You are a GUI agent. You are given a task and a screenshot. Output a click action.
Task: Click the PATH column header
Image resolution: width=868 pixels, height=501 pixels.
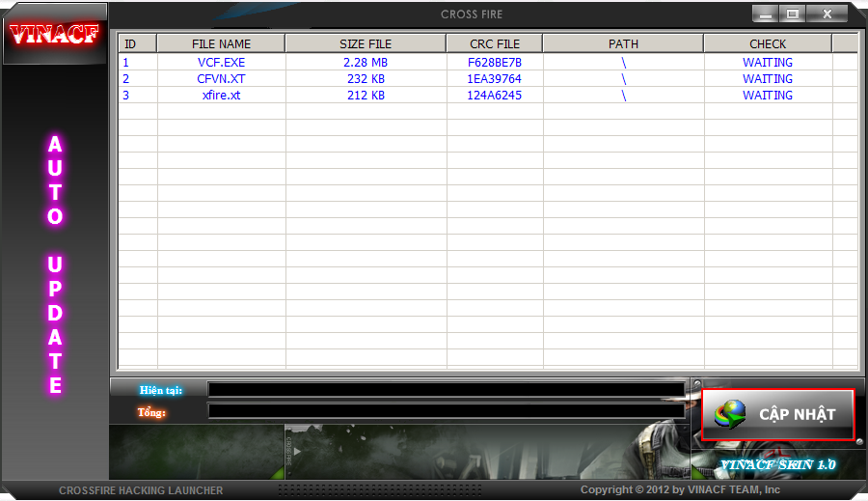coord(623,43)
